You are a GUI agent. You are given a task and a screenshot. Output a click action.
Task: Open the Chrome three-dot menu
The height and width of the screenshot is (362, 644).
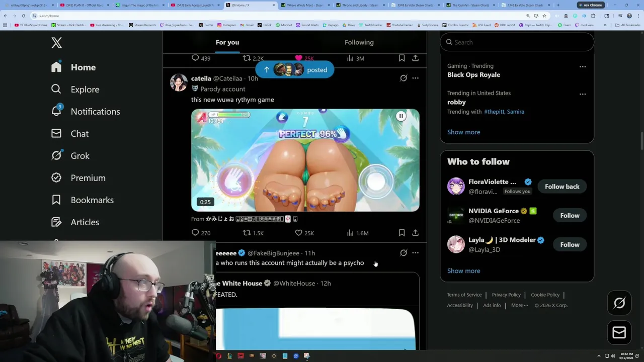click(638, 16)
